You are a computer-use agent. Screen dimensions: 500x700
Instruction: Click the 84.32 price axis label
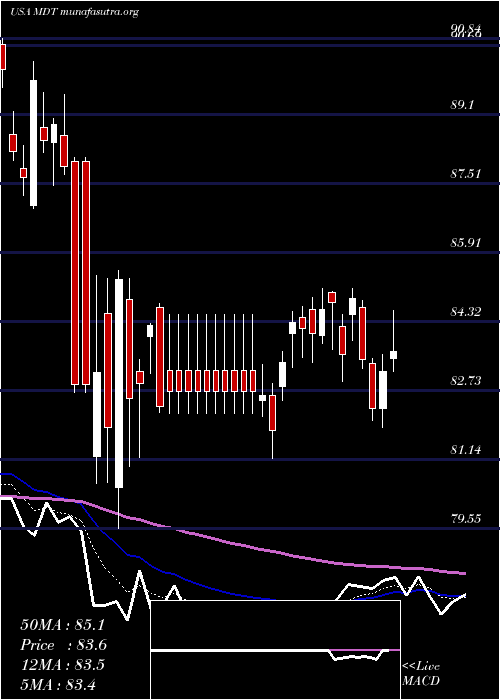pyautogui.click(x=465, y=311)
